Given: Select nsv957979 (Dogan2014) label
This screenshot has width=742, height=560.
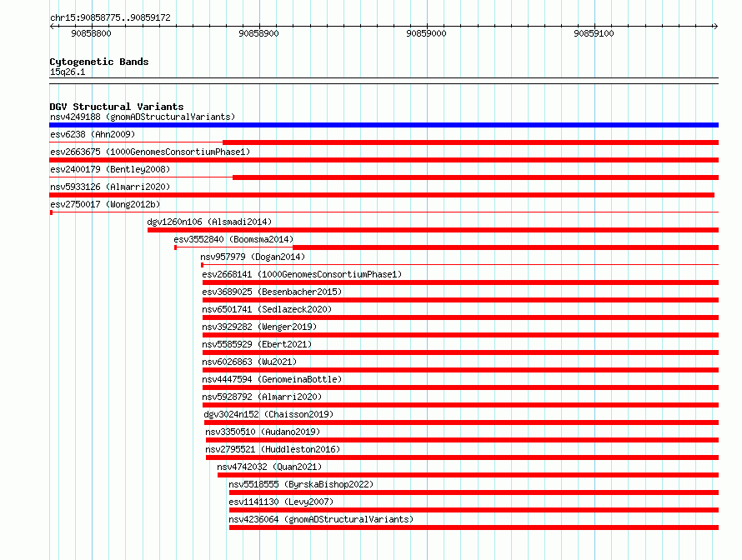Looking at the screenshot, I should (253, 257).
